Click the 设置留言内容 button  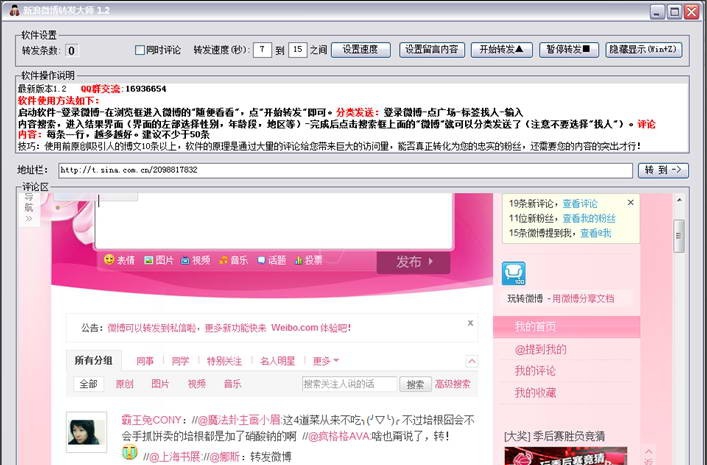pyautogui.click(x=432, y=50)
